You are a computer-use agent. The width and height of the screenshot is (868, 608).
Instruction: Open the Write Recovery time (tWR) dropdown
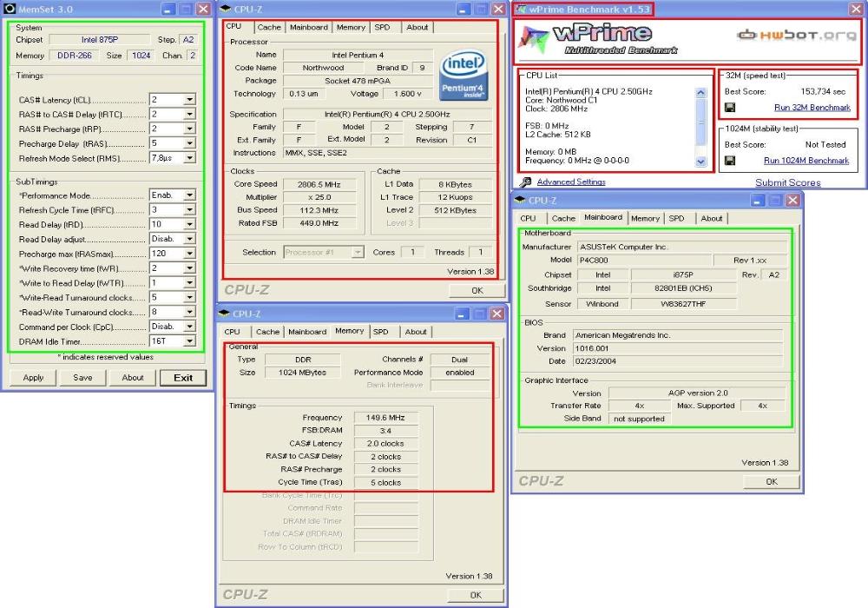pyautogui.click(x=189, y=268)
